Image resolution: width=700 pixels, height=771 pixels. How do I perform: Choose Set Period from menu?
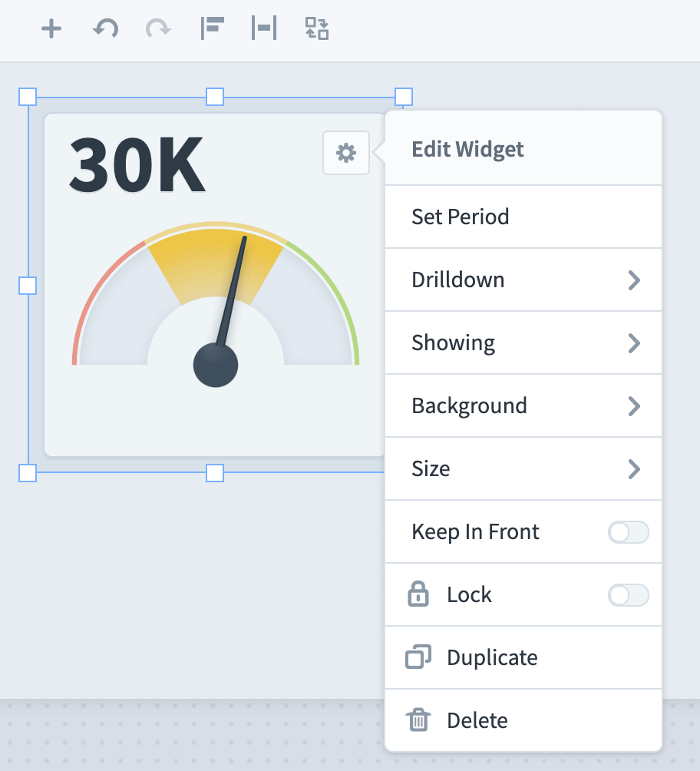tap(523, 217)
